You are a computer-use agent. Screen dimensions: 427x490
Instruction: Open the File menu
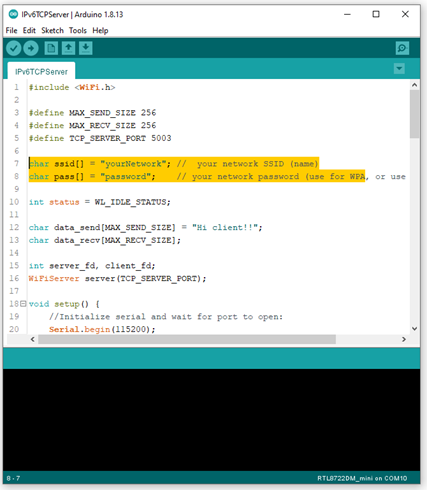tap(11, 31)
